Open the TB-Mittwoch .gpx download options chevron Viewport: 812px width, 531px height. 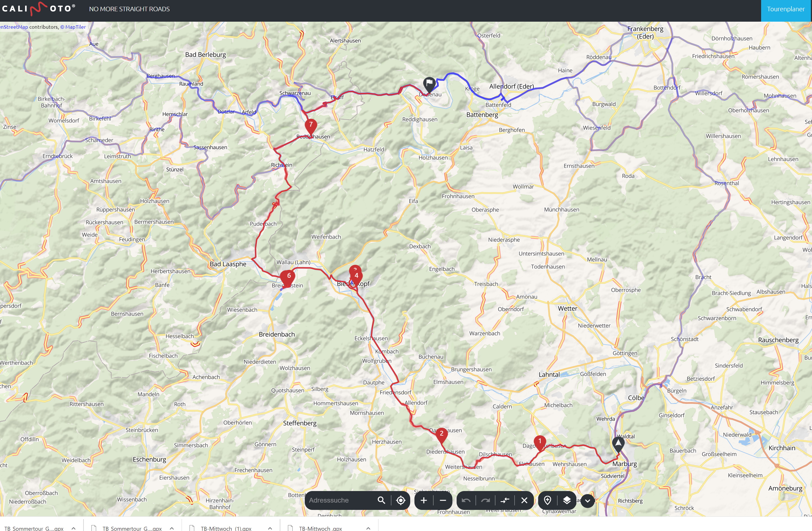tap(368, 528)
